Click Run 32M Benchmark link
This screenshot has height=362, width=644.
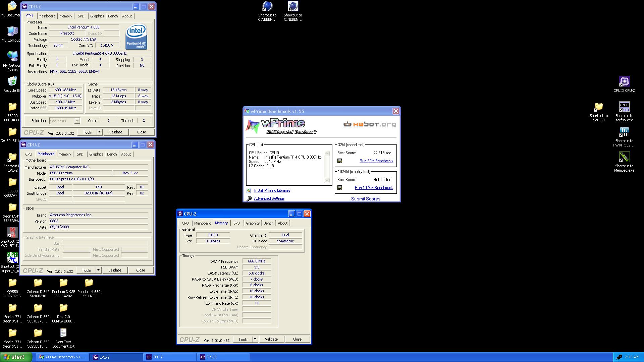point(376,161)
